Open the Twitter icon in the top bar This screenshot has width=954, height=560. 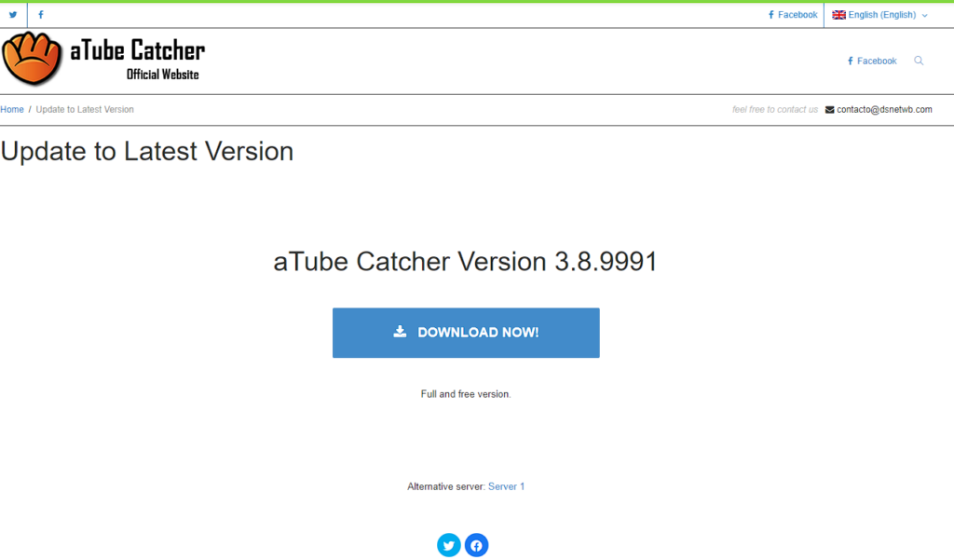pos(13,15)
